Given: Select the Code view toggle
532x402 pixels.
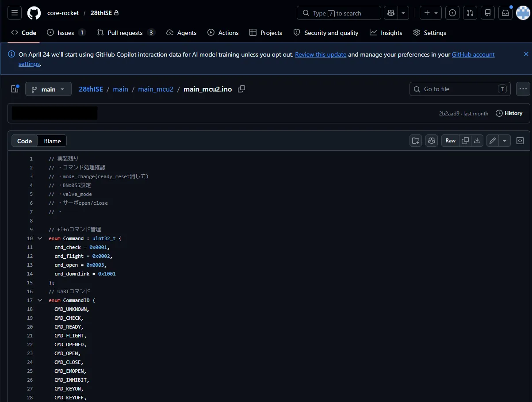Looking at the screenshot, I should [25, 141].
